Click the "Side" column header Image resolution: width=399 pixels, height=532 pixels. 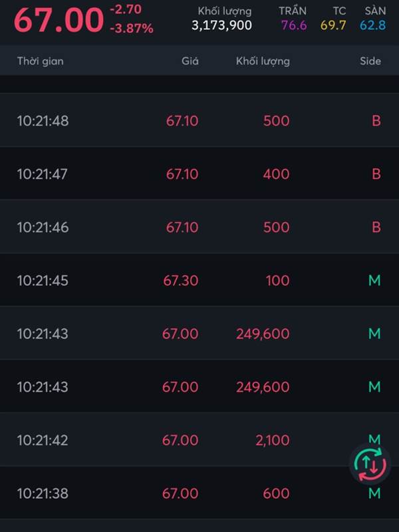point(370,61)
